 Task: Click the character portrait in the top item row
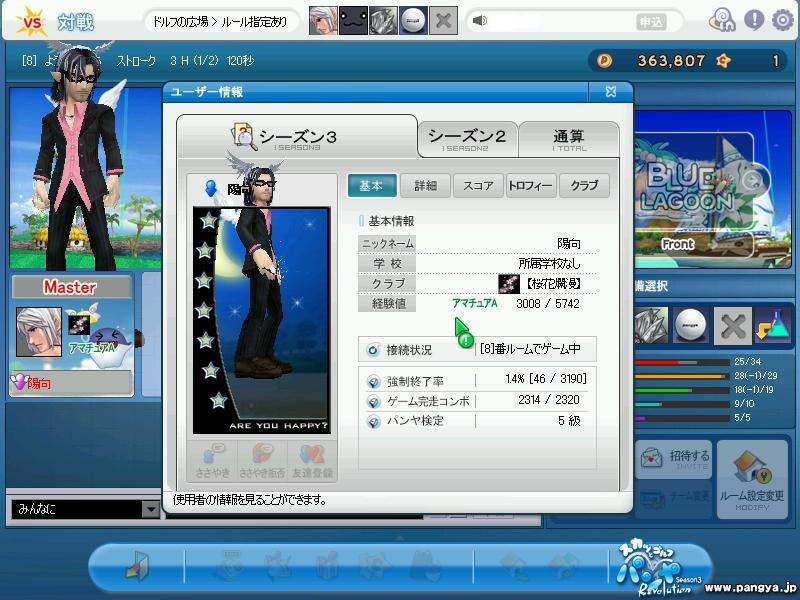pos(323,21)
